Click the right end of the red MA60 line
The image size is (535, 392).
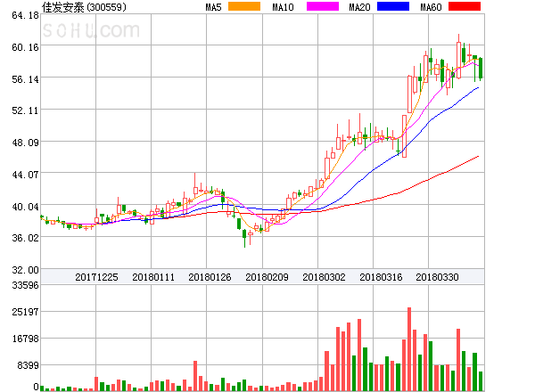pyautogui.click(x=478, y=157)
